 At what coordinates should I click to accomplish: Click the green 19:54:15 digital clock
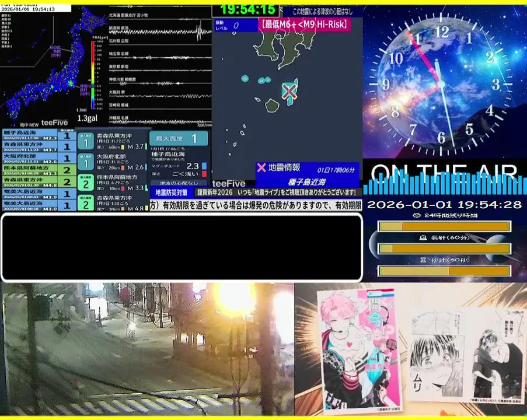tap(248, 10)
